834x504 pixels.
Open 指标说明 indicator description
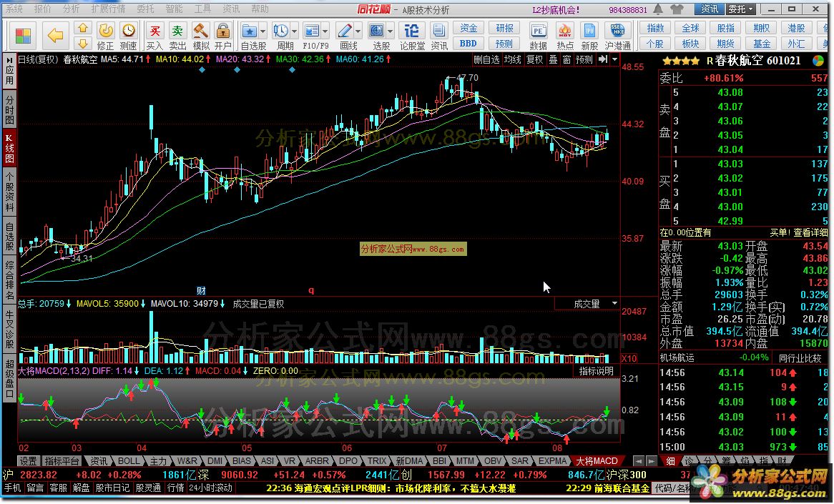(x=596, y=370)
